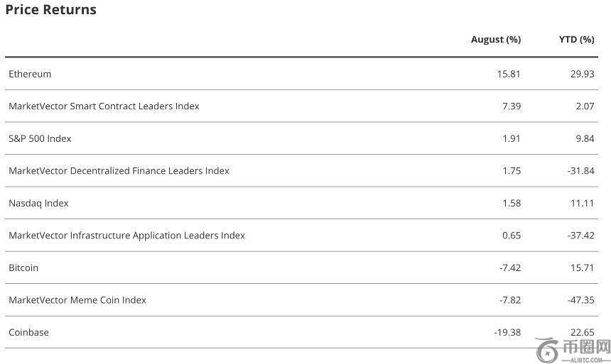Open MarketVector Smart Contract Leaders Index row
This screenshot has height=364, width=611.
tap(104, 106)
